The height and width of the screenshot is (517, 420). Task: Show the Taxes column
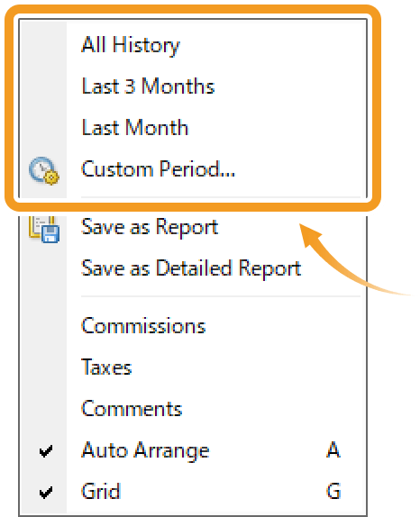point(106,367)
